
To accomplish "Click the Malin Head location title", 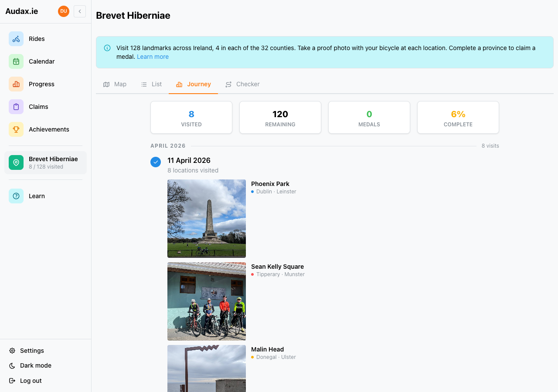I will click(267, 349).
